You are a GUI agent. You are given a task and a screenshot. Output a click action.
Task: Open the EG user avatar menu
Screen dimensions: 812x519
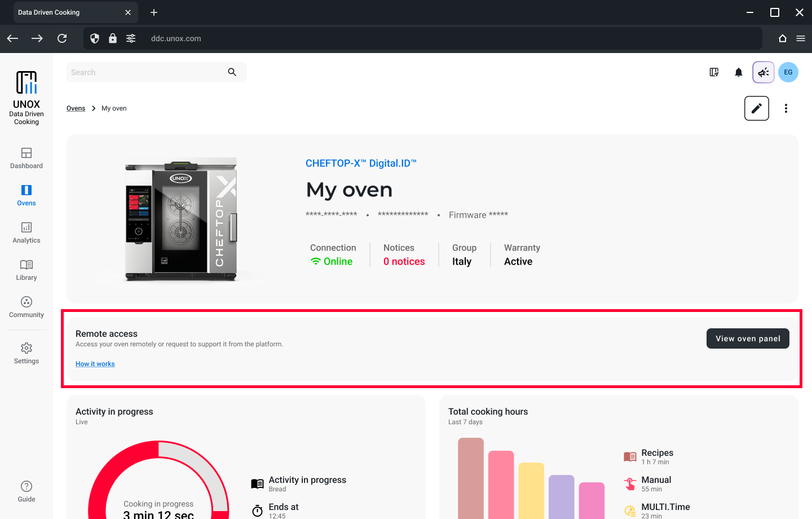tap(788, 72)
